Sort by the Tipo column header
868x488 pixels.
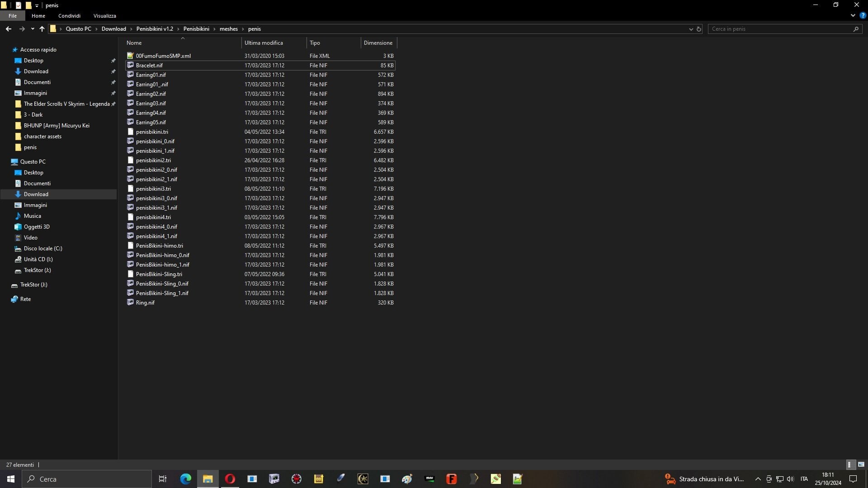point(334,43)
